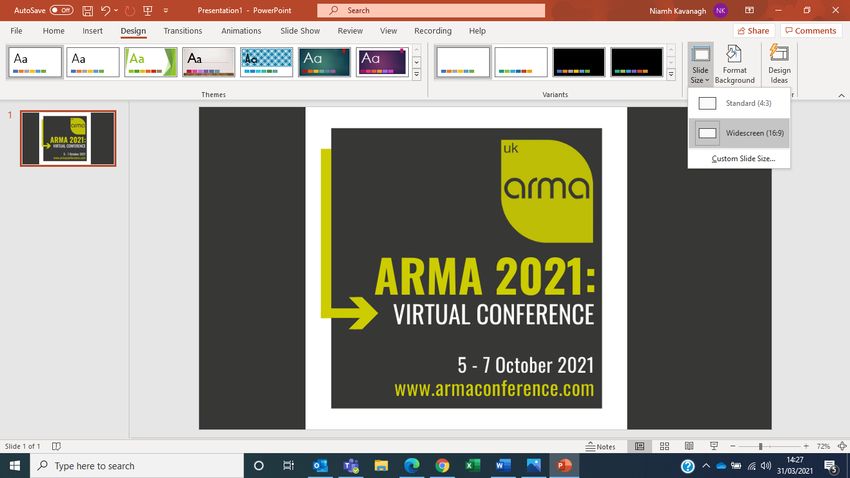Apply the green Facet theme thumbnail

coord(151,62)
